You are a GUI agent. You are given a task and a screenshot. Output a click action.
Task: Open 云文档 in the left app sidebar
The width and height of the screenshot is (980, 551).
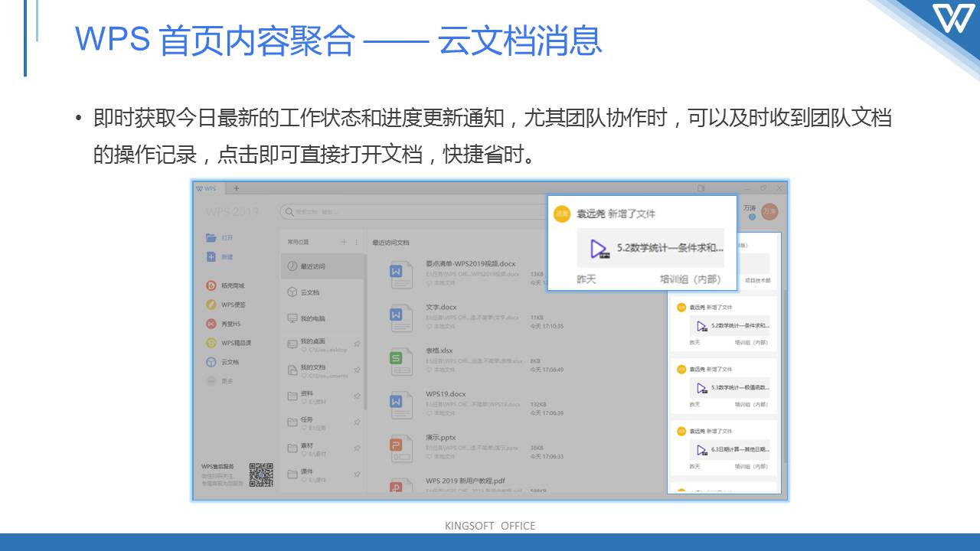tap(223, 362)
